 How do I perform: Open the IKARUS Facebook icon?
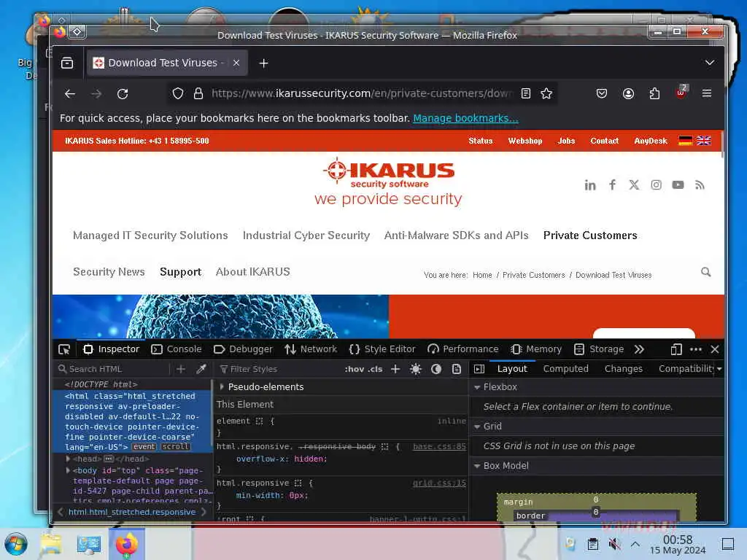pos(612,184)
